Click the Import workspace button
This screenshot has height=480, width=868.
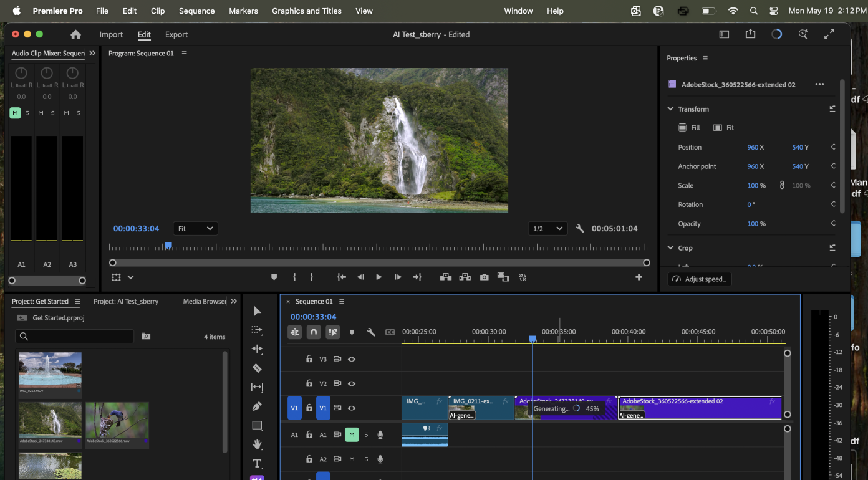(111, 35)
